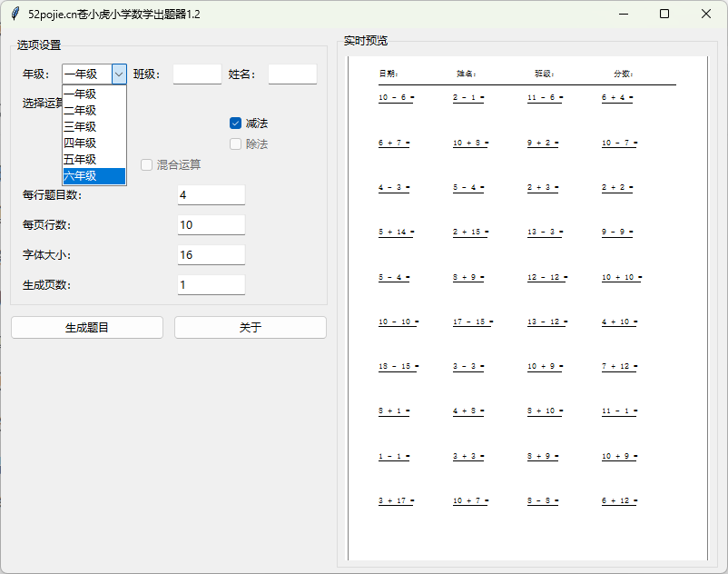Screen dimensions: 728x574
Task: Change the 字体大小 font size field
Action: tap(212, 255)
